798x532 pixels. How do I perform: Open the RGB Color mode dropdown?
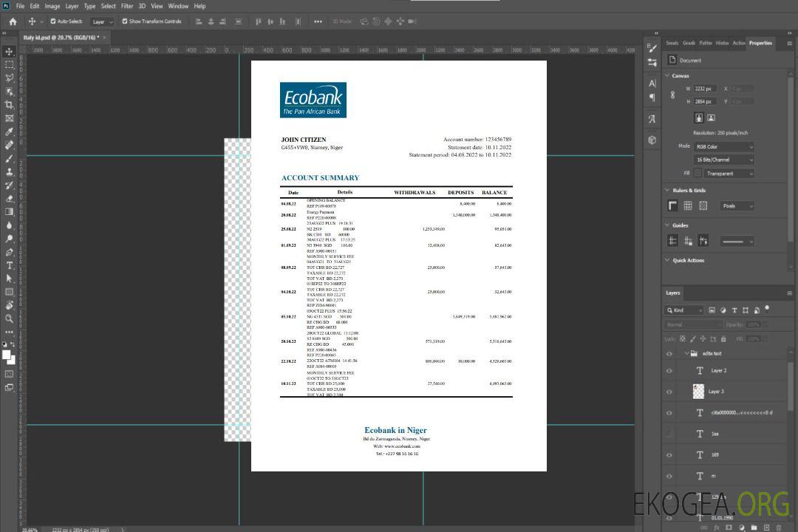(723, 147)
